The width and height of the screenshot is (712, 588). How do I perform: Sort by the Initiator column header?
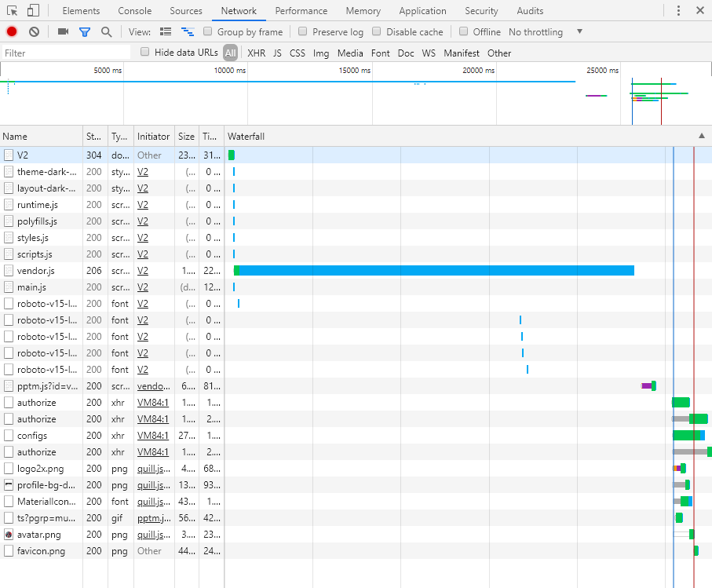point(154,137)
